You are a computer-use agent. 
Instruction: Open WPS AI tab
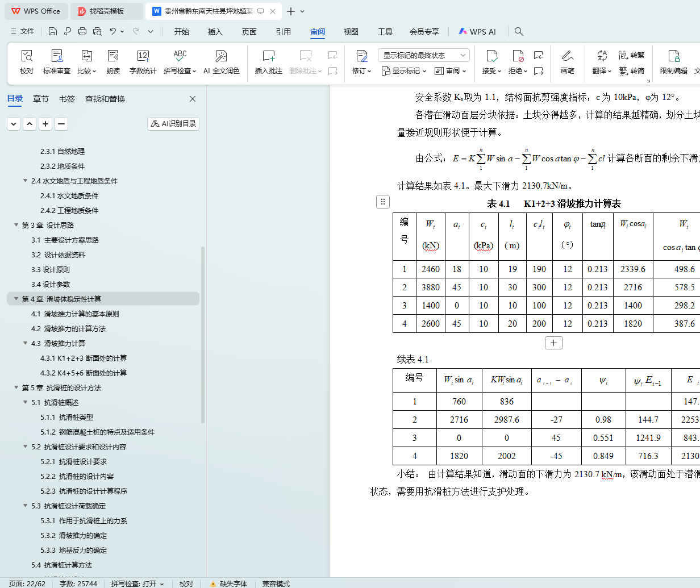coord(477,32)
